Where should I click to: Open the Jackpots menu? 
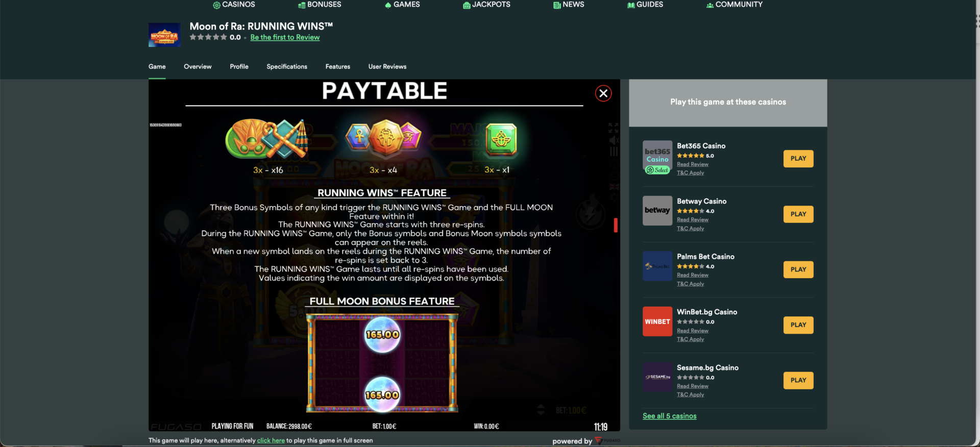click(x=486, y=5)
